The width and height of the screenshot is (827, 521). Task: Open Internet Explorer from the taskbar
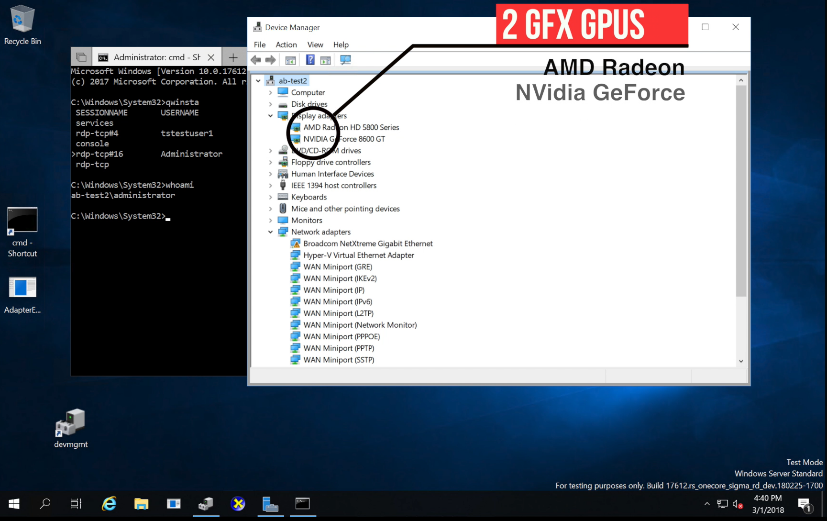point(108,504)
